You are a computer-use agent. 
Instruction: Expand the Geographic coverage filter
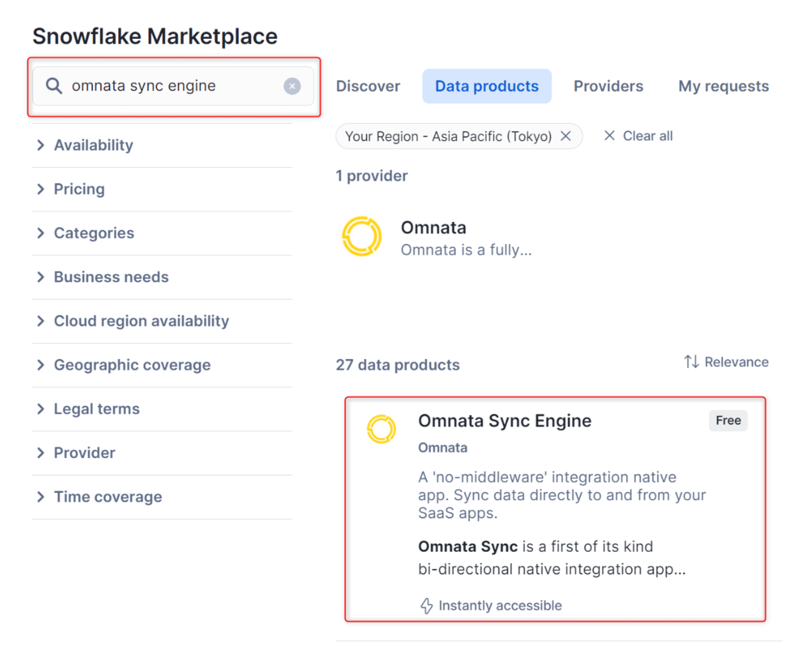click(x=162, y=365)
